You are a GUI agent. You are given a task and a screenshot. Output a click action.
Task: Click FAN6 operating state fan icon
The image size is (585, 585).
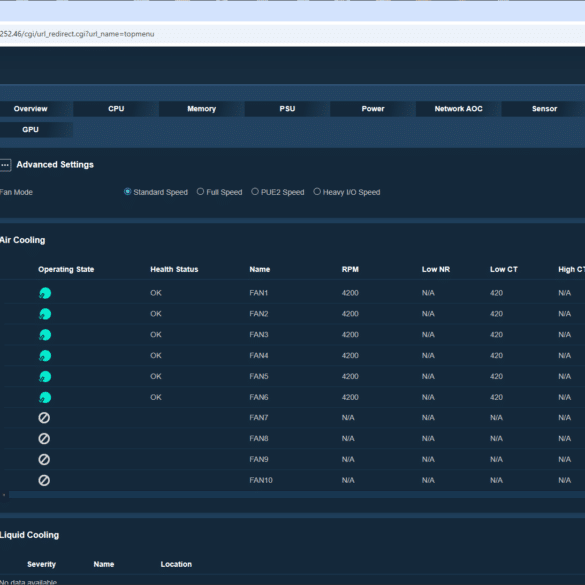(x=45, y=397)
